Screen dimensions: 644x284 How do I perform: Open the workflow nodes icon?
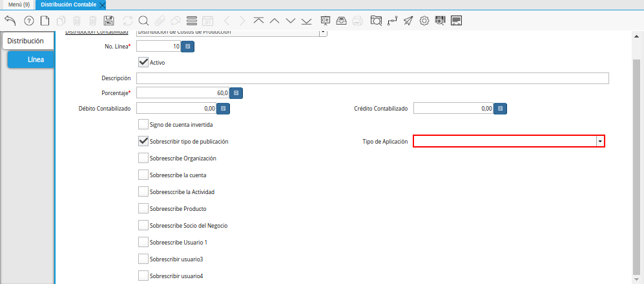[392, 21]
